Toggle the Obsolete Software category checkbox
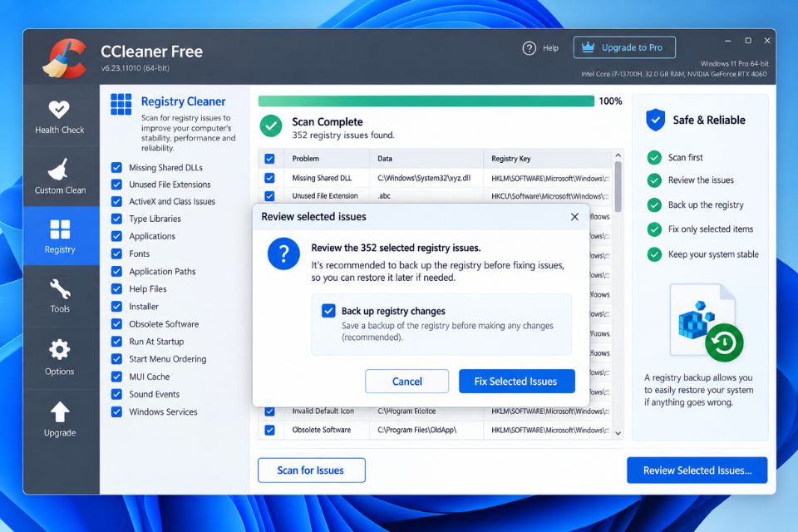This screenshot has height=532, width=798. 116,324
